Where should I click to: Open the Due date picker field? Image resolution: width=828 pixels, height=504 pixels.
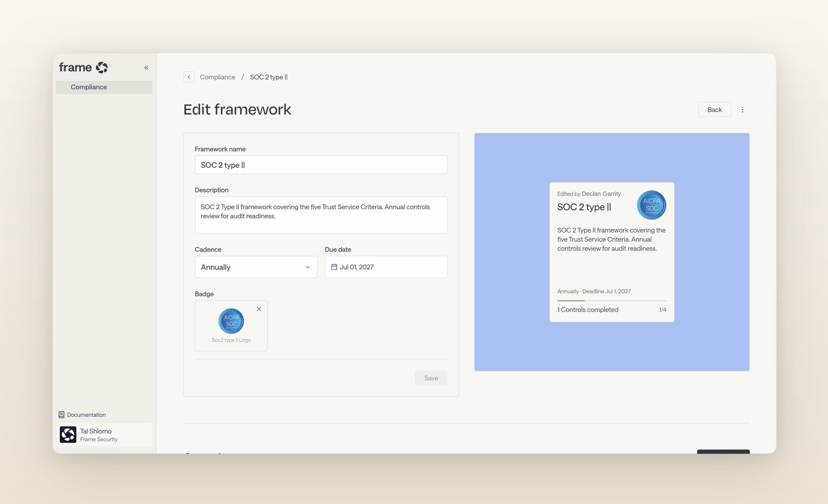point(386,267)
